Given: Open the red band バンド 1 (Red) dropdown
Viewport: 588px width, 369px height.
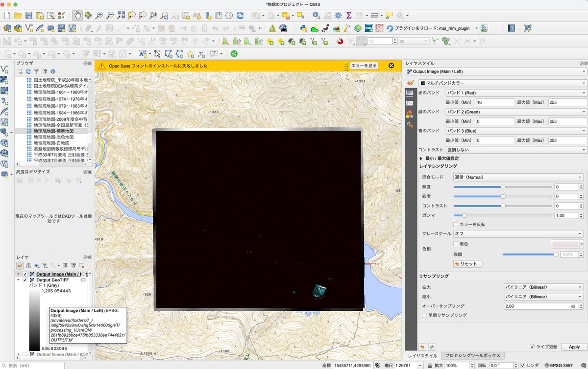Looking at the screenshot, I should click(x=516, y=92).
